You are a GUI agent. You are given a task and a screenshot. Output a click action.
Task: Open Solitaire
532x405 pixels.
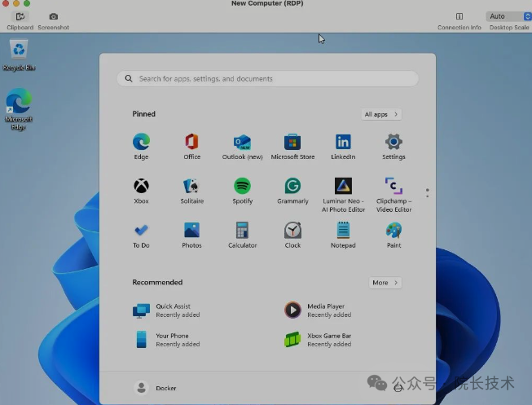pos(191,191)
